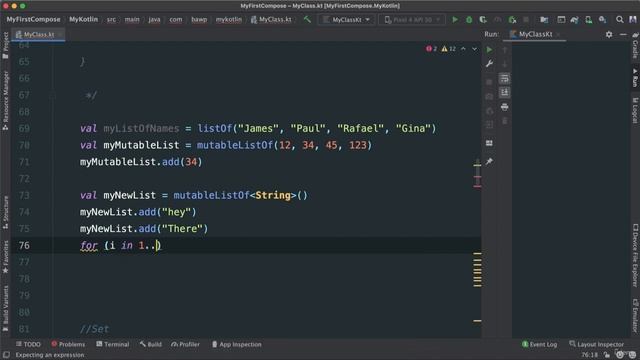Image resolution: width=640 pixels, height=360 pixels.
Task: Click gutter line number 71
Action: point(24,162)
